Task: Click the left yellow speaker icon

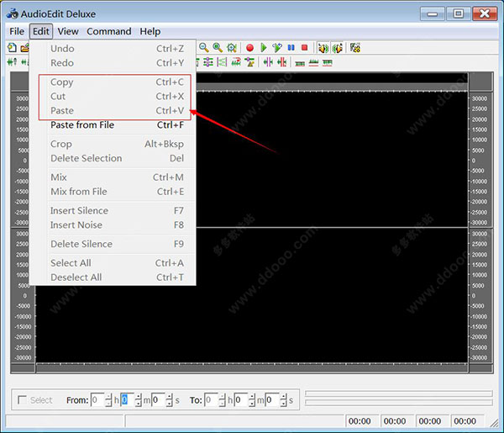Action: click(x=323, y=48)
